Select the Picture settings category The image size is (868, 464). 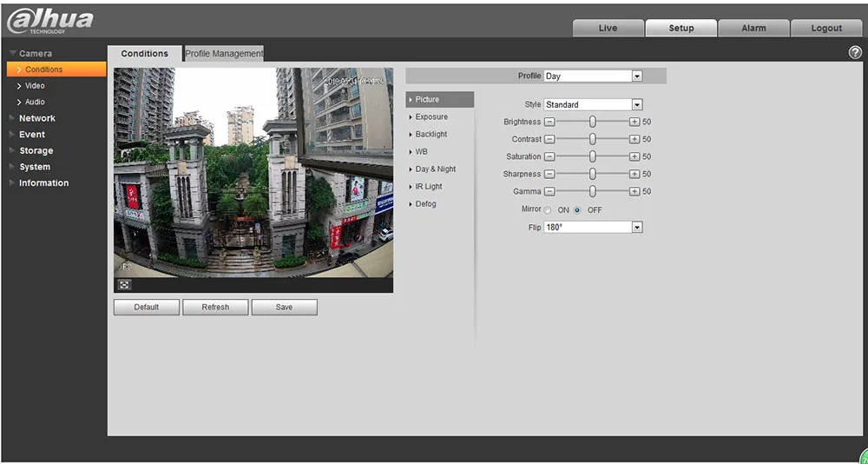click(440, 99)
